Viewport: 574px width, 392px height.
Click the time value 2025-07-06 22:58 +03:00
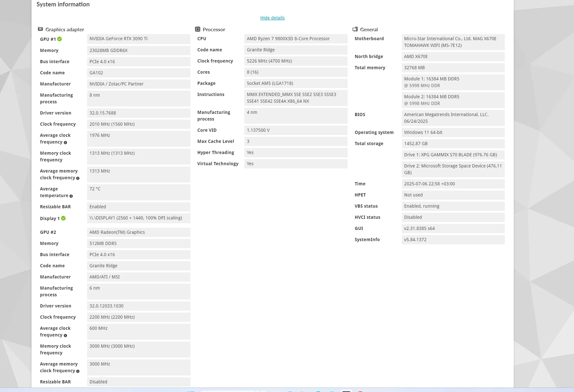pos(453,184)
